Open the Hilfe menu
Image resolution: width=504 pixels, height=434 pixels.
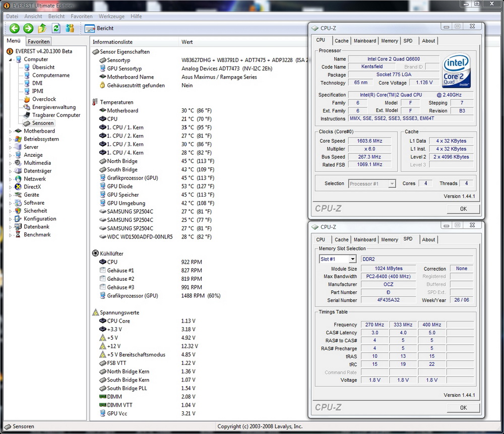coord(136,16)
